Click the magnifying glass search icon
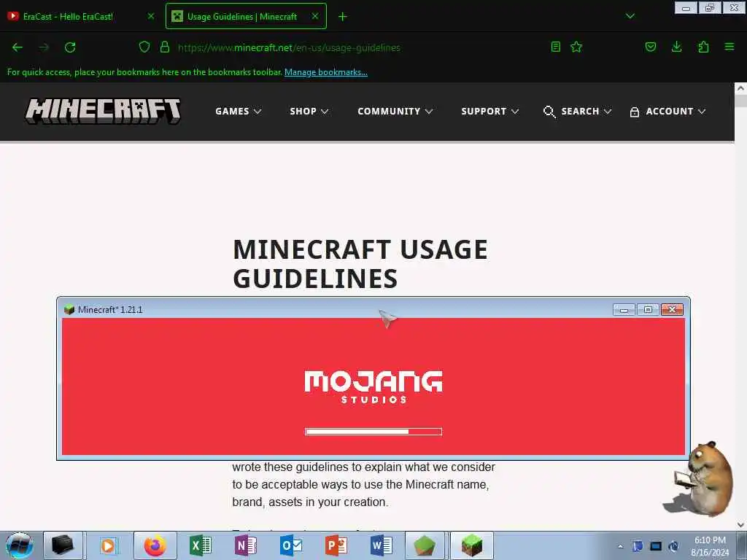747x560 pixels. tap(549, 112)
